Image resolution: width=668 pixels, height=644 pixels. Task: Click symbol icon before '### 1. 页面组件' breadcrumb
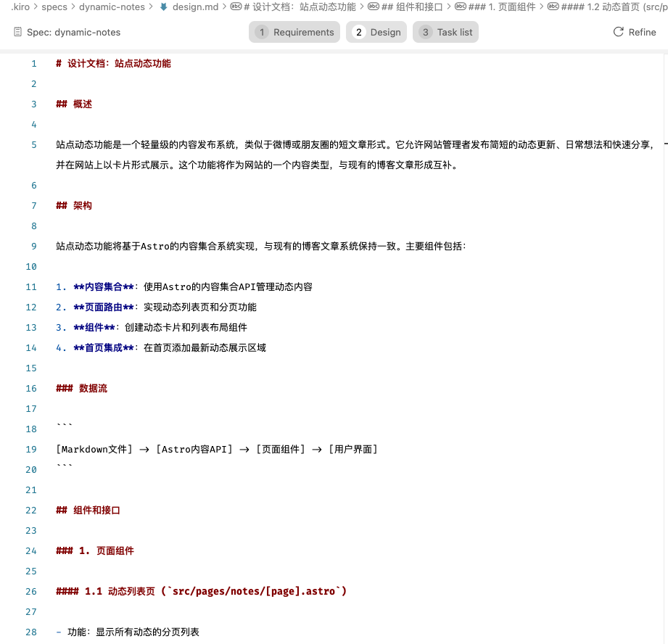461,7
